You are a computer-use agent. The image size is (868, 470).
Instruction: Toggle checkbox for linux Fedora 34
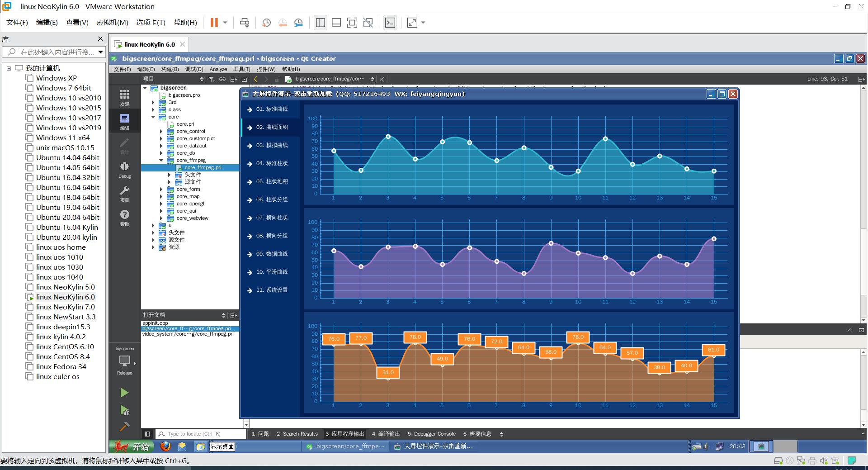(29, 366)
